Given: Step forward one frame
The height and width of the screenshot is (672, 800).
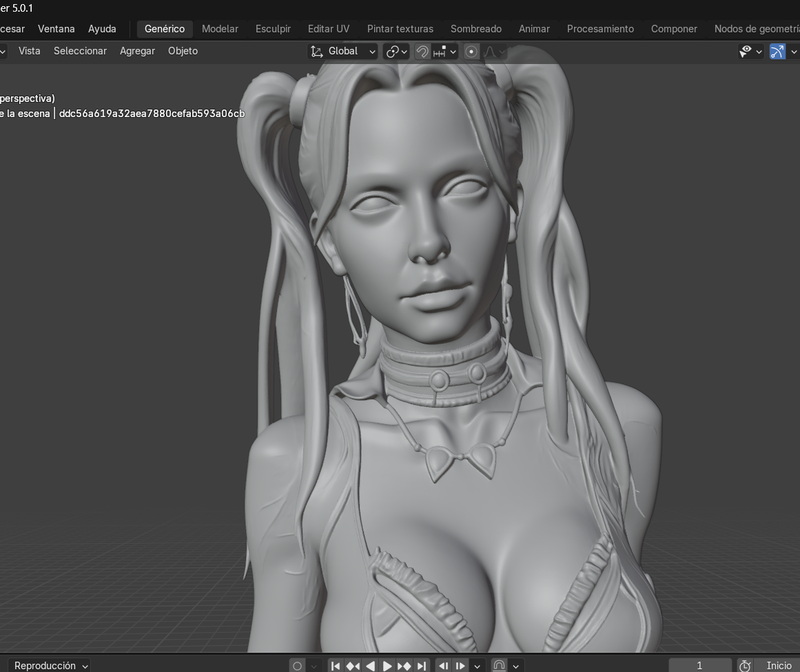Looking at the screenshot, I should point(460,665).
